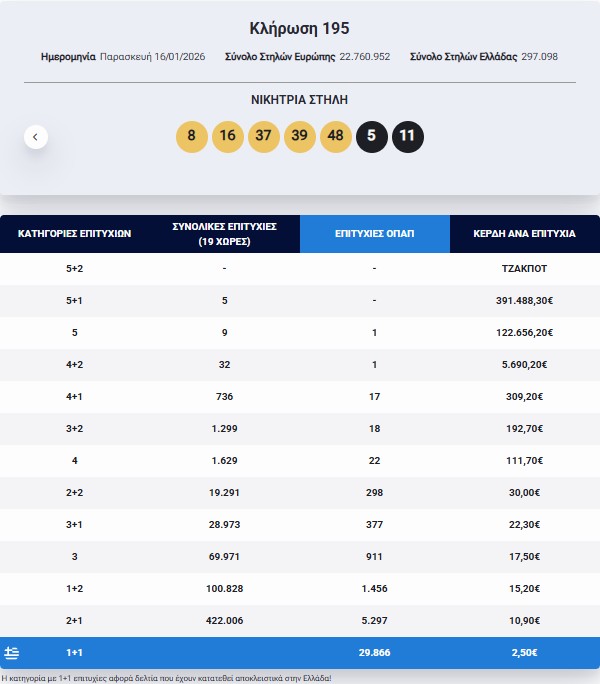The width and height of the screenshot is (600, 684).
Task: Click the black Euro ball number 5
Action: tap(372, 137)
